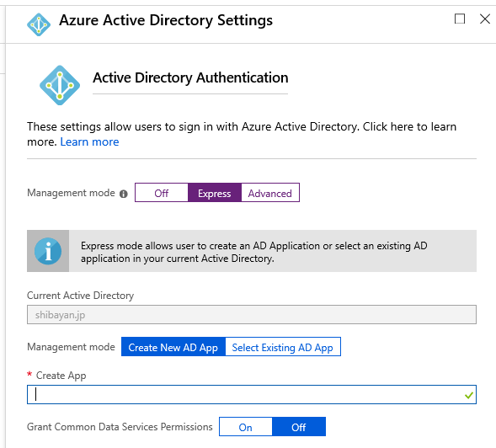The width and height of the screenshot is (496, 448).
Task: Click the info icon beside Management mode
Action: [x=123, y=194]
